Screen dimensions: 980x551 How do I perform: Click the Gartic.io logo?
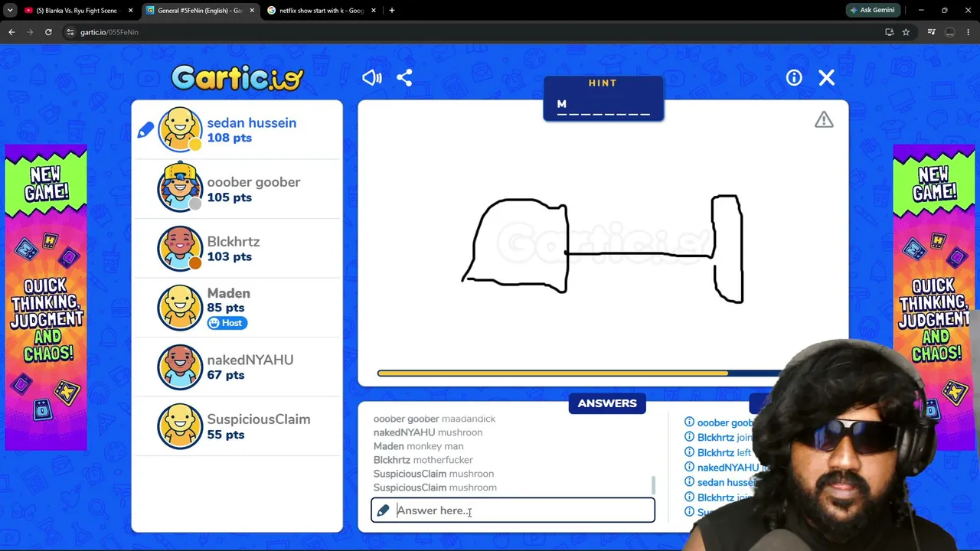click(237, 78)
